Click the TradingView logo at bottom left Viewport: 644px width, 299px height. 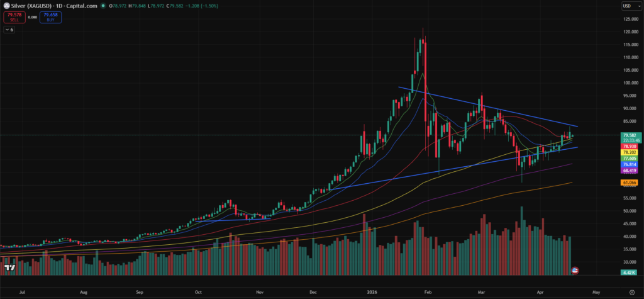tap(9, 268)
